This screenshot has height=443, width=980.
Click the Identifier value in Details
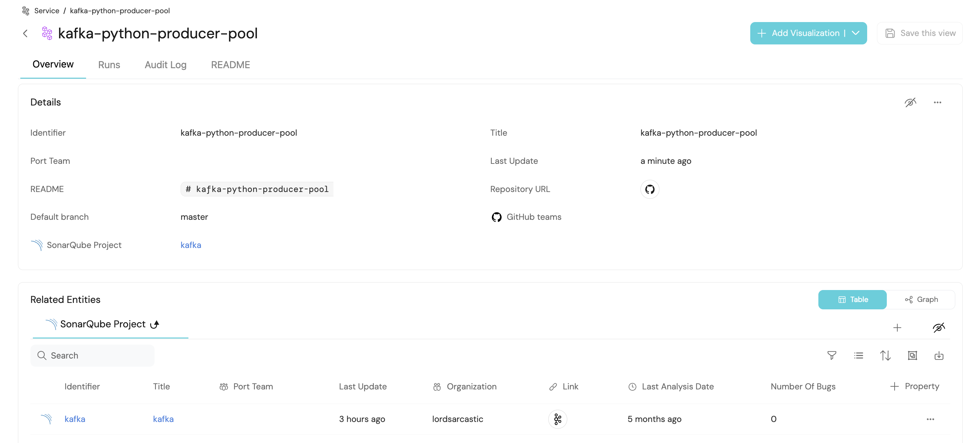pos(239,133)
